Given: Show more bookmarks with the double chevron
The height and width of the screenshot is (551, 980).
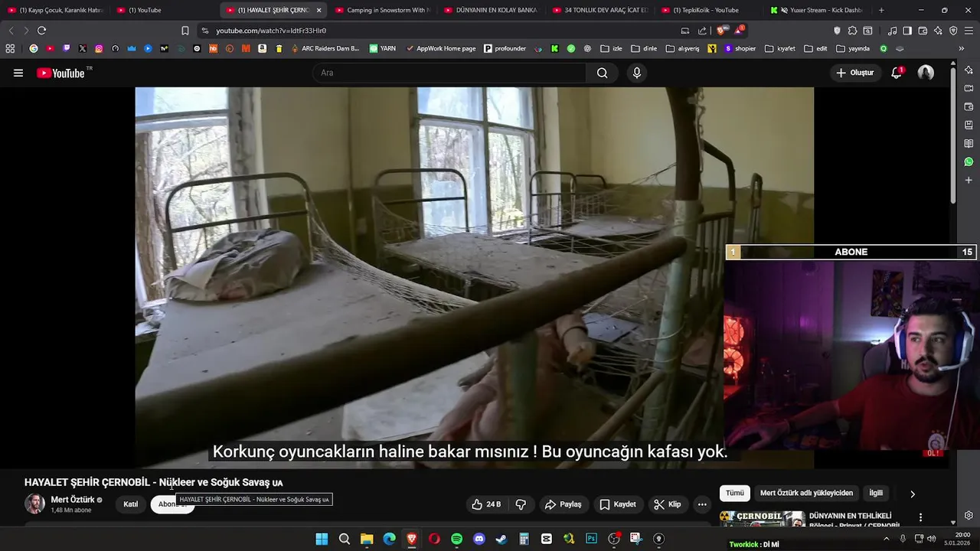Looking at the screenshot, I should tap(961, 48).
